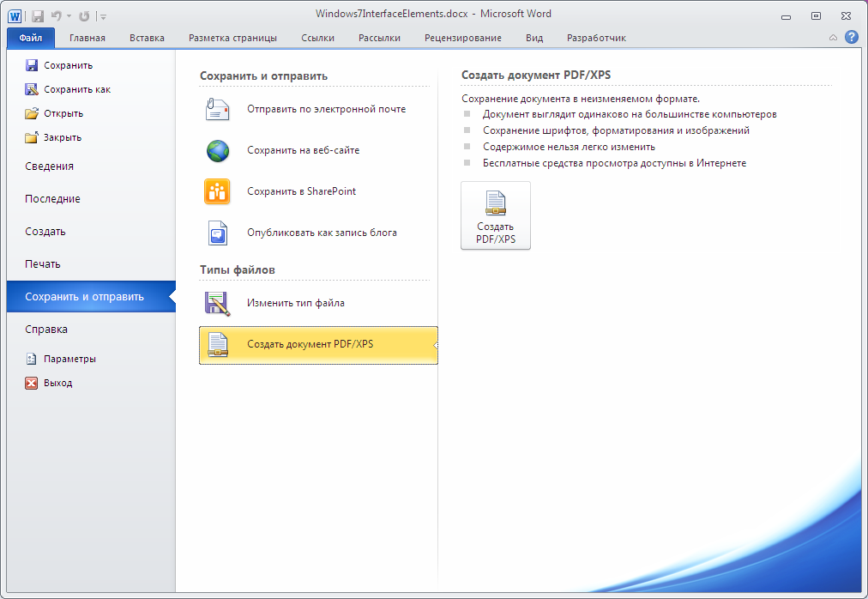Image resolution: width=868 pixels, height=599 pixels.
Task: Switch to the Главная tab
Action: point(87,39)
